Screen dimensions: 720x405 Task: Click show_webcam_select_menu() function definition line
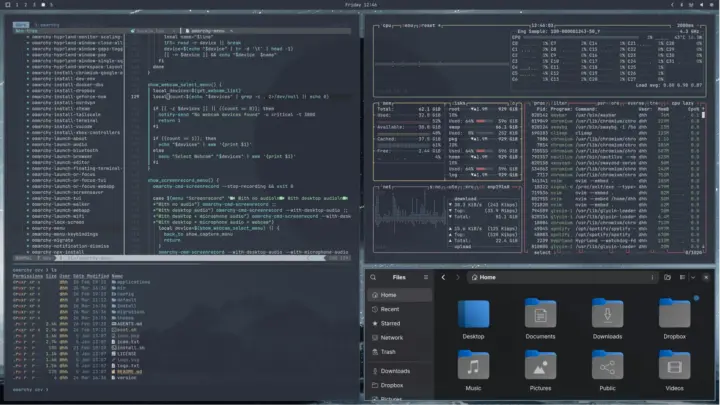click(185, 85)
